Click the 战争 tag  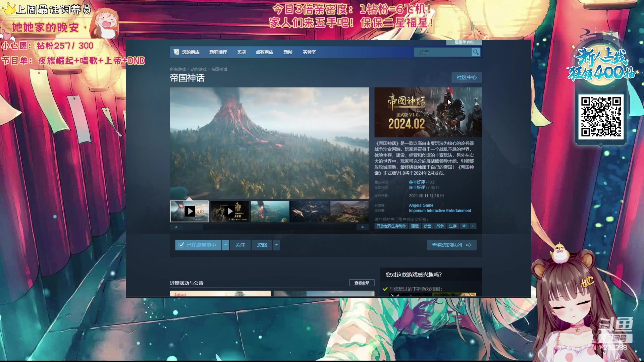440,226
